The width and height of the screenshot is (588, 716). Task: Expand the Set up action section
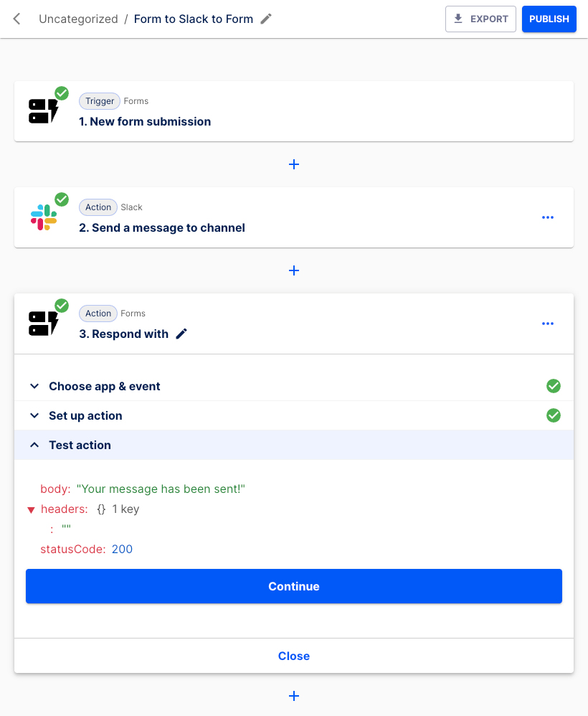pos(85,415)
